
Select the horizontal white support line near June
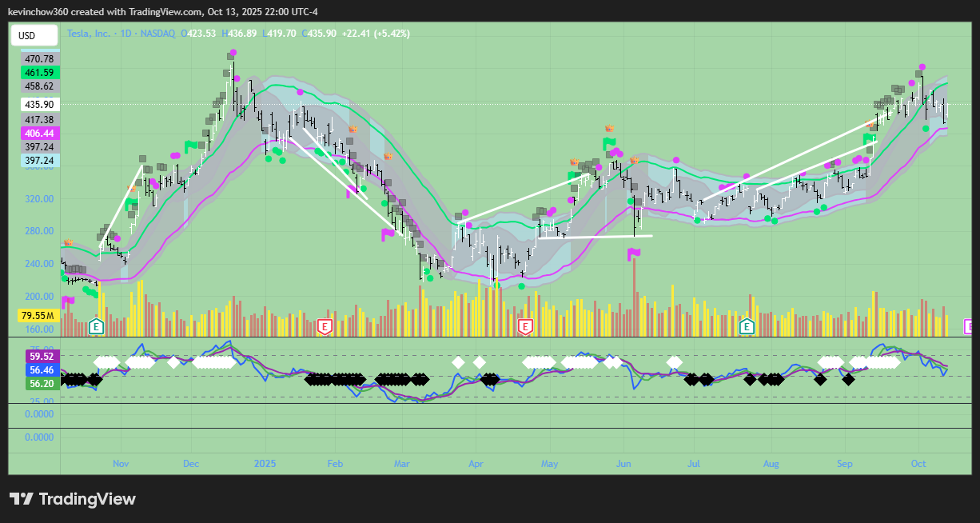coord(596,237)
